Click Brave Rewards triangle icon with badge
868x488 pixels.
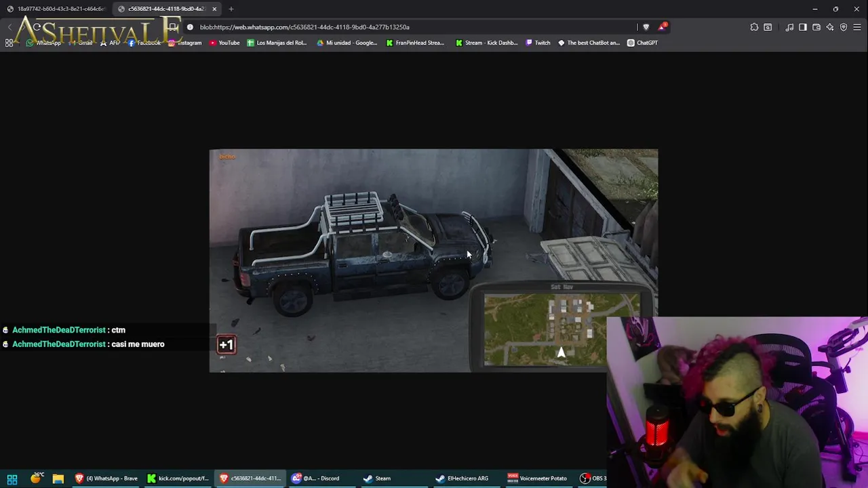click(662, 27)
